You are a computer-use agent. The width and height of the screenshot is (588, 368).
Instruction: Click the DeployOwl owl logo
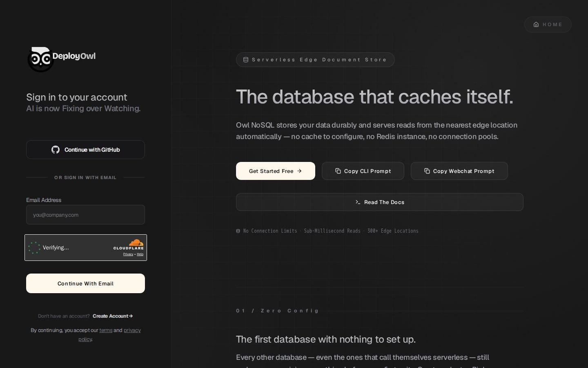pyautogui.click(x=41, y=59)
